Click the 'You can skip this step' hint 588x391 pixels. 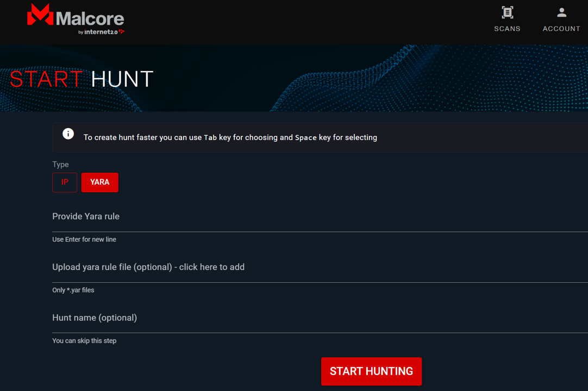84,340
